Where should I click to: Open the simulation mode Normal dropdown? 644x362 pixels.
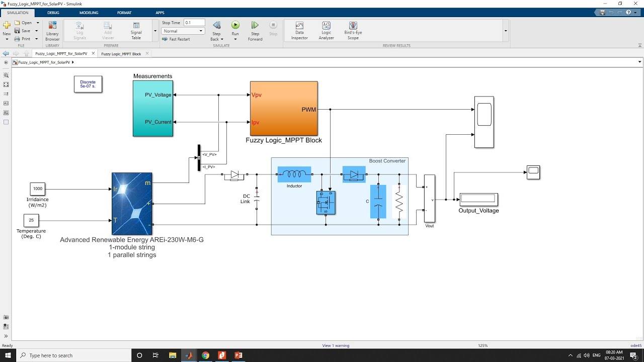(183, 31)
